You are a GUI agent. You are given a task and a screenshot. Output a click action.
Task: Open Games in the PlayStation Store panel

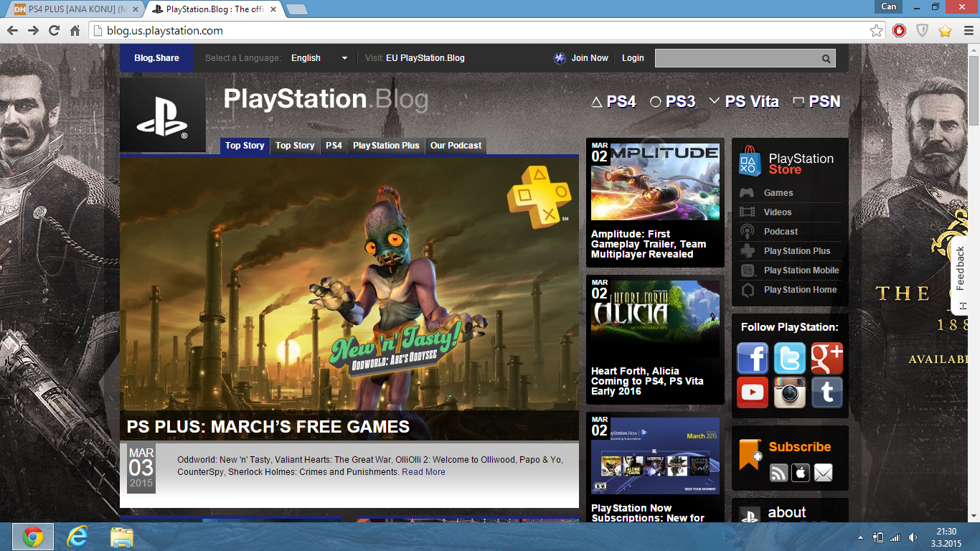tap(778, 193)
